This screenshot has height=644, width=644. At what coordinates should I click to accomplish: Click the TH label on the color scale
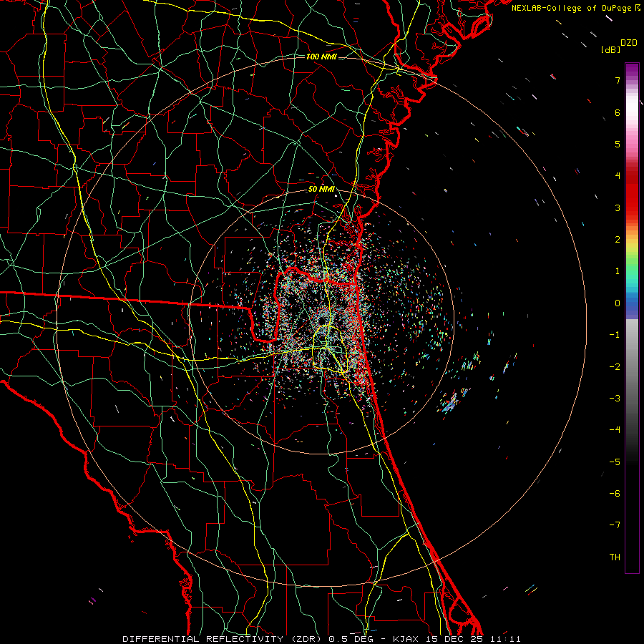point(615,557)
